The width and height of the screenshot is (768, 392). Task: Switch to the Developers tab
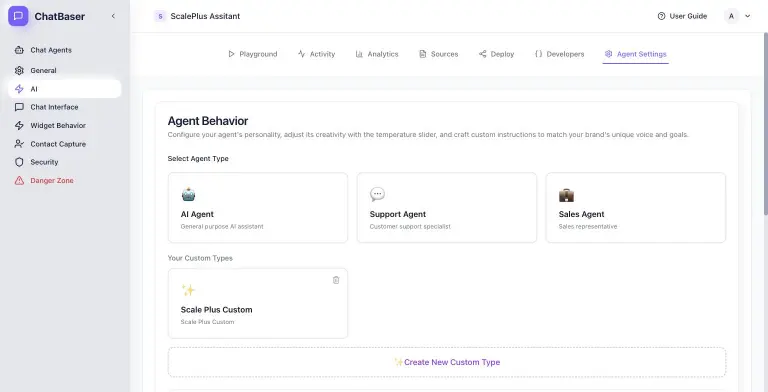pos(559,54)
